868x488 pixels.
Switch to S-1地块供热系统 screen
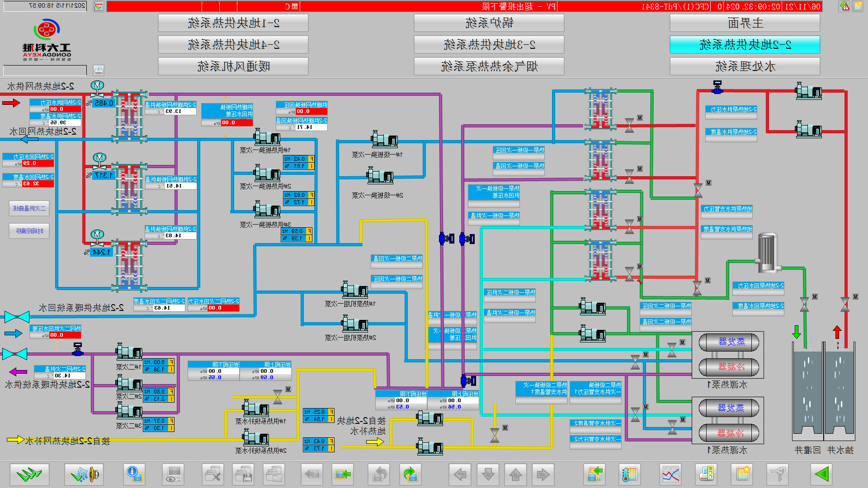pos(233,23)
